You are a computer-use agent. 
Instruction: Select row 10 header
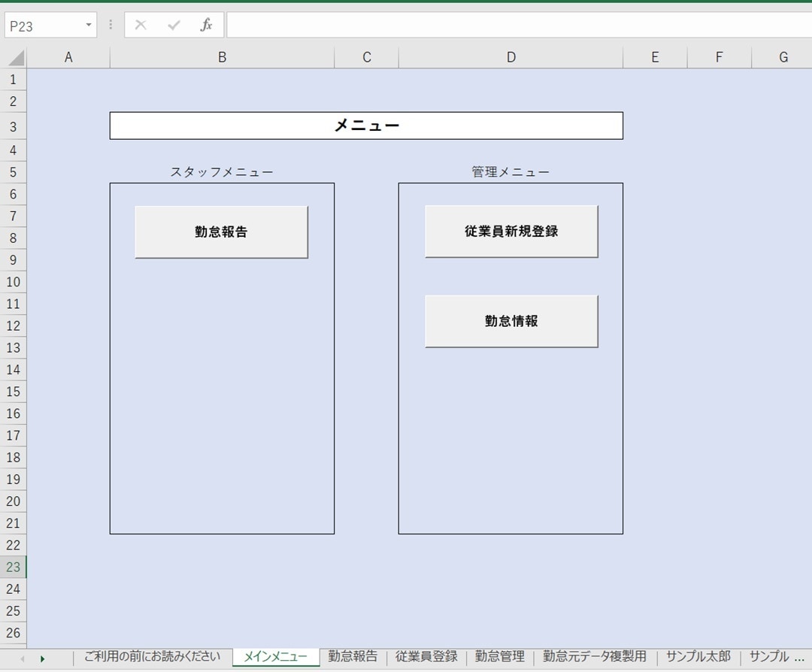point(13,282)
